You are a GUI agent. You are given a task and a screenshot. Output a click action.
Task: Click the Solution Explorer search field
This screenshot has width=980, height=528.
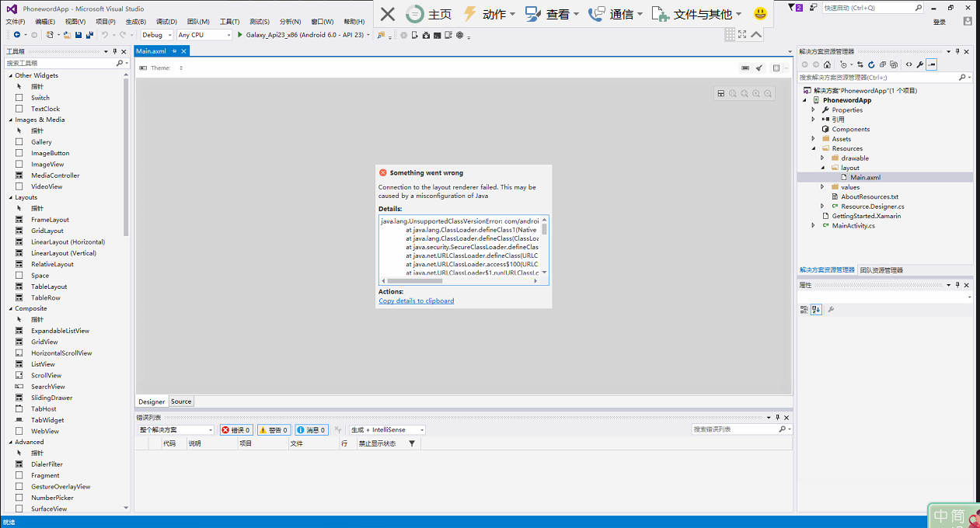coord(884,78)
